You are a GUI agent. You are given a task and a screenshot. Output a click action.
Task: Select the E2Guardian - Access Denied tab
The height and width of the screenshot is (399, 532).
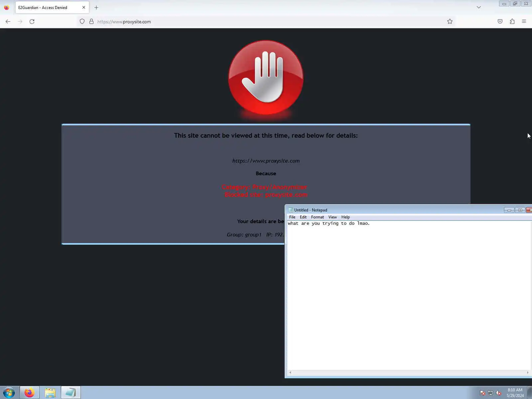tap(52, 7)
